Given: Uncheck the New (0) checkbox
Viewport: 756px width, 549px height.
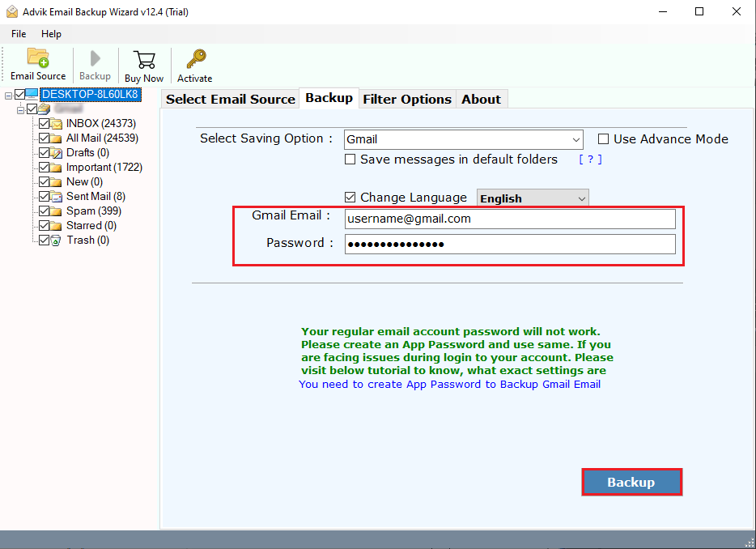Looking at the screenshot, I should click(44, 182).
